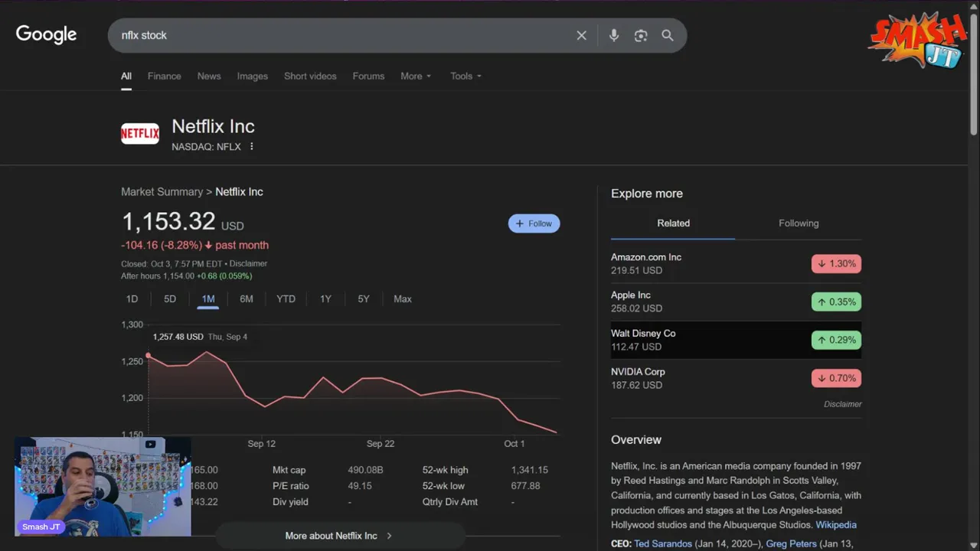
Task: Select the 1D chart time range
Action: click(x=132, y=299)
